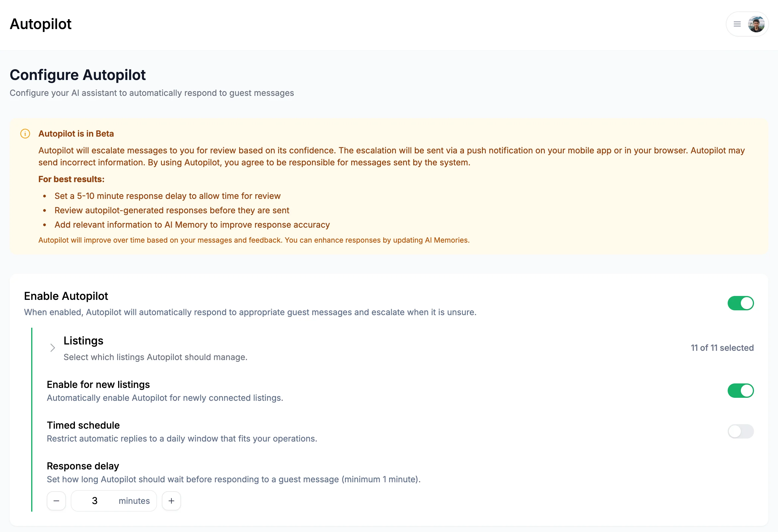Click the Enable for new listings label
This screenshot has height=532, width=778.
pos(98,385)
